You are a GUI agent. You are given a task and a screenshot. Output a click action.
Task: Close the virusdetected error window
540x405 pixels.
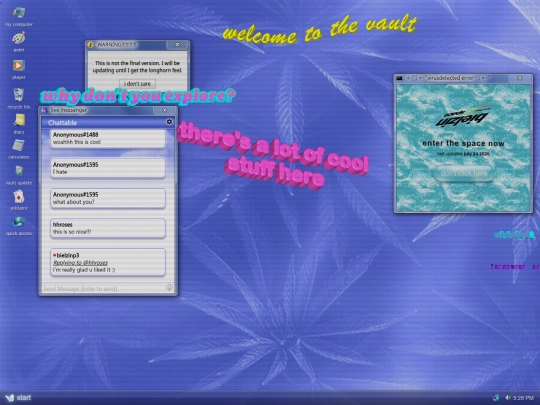[520, 78]
